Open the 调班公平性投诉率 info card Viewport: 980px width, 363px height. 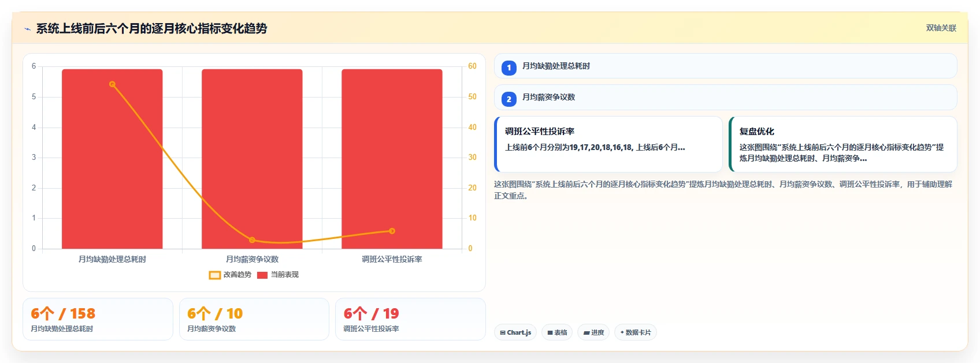tap(608, 144)
